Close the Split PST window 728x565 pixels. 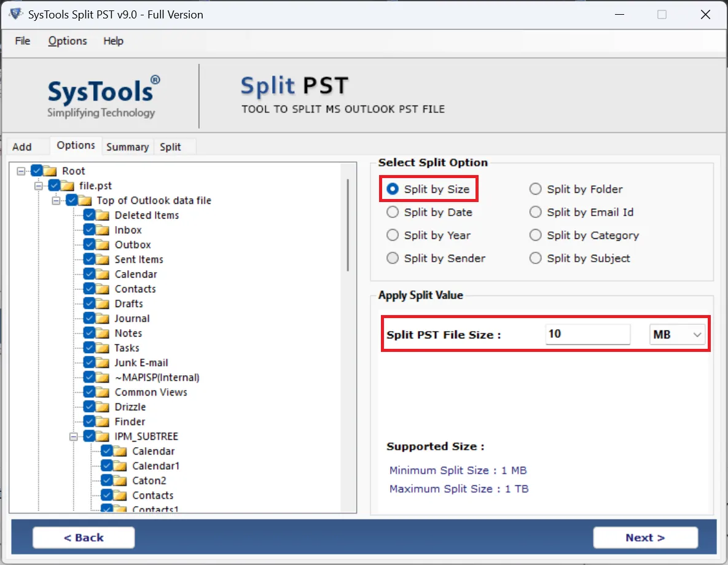pyautogui.click(x=705, y=14)
